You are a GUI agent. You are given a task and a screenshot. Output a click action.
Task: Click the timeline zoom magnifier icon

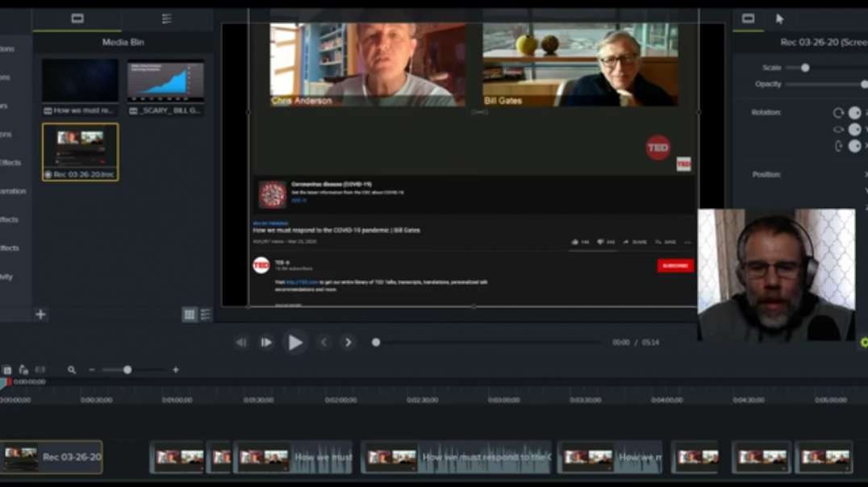pyautogui.click(x=72, y=369)
